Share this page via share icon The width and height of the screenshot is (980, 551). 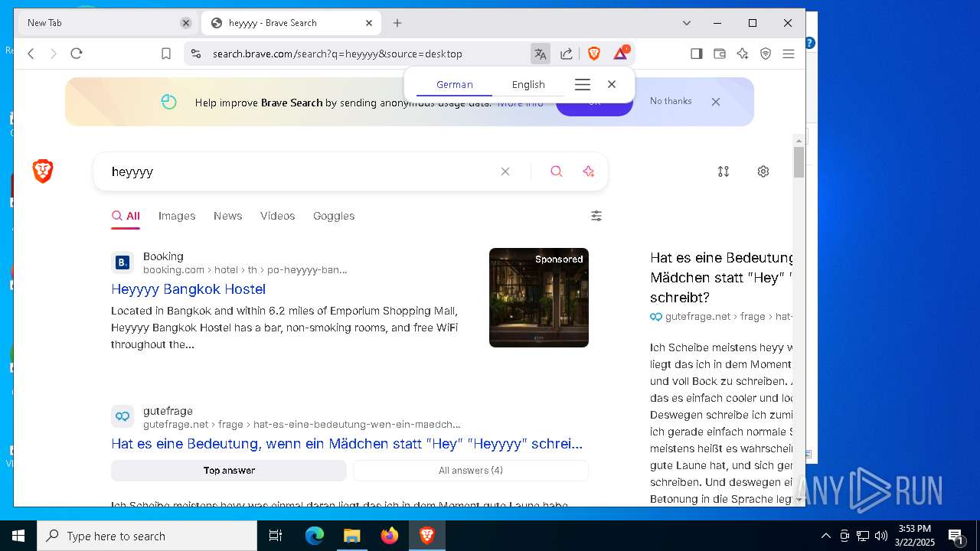[x=567, y=54]
